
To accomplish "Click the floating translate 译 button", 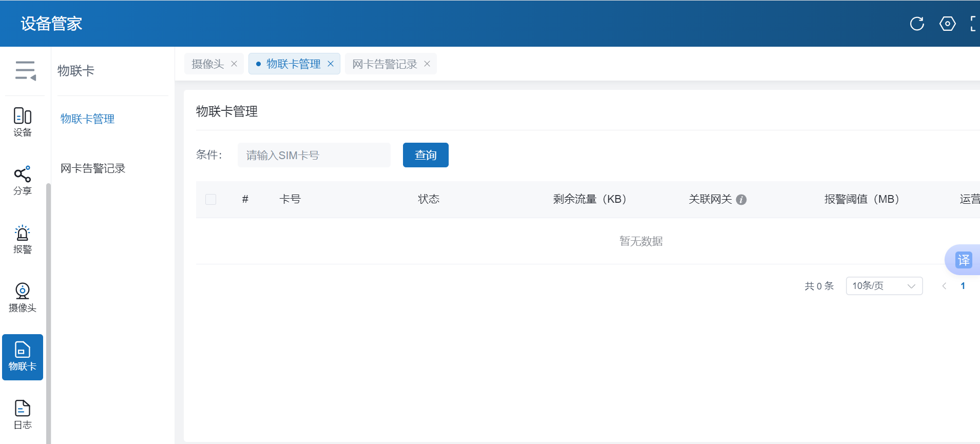I will (963, 260).
